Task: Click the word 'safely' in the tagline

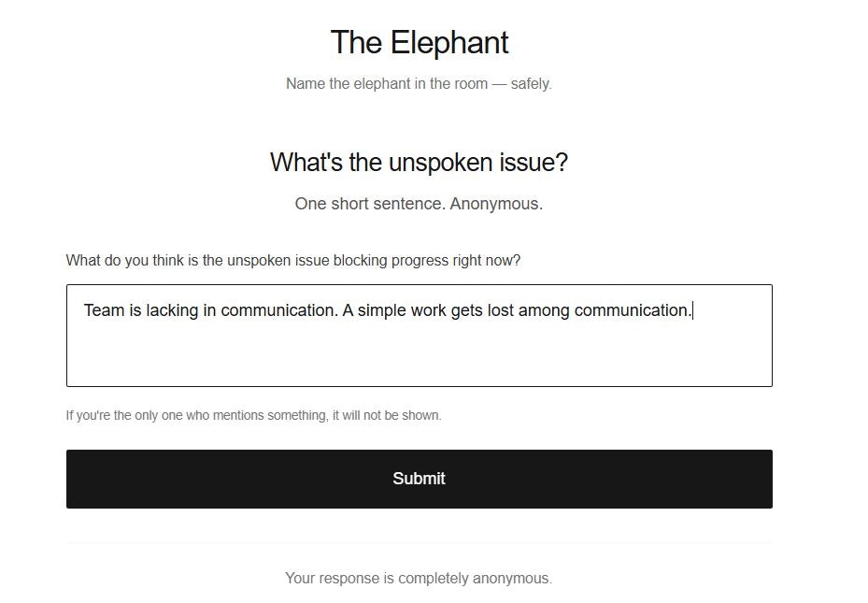Action: click(532, 83)
